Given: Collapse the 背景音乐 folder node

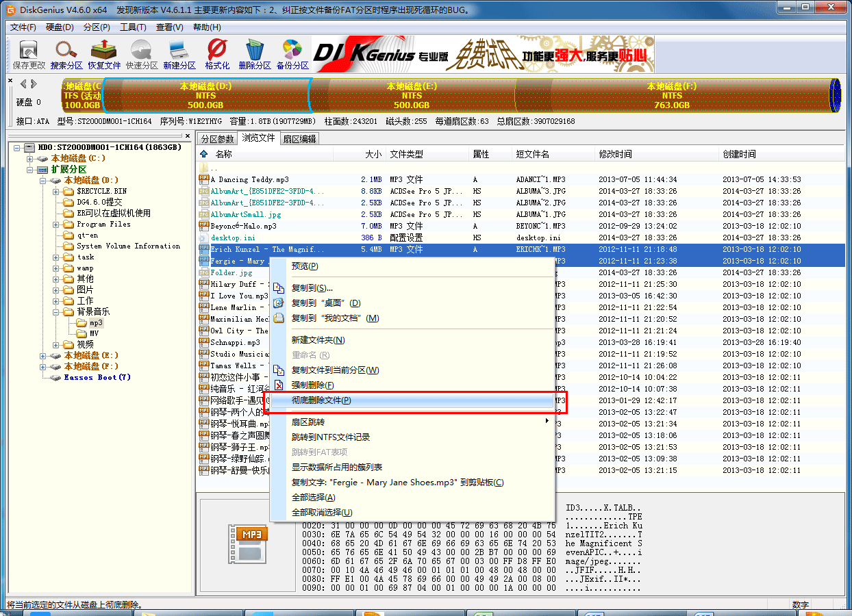Looking at the screenshot, I should [x=55, y=311].
